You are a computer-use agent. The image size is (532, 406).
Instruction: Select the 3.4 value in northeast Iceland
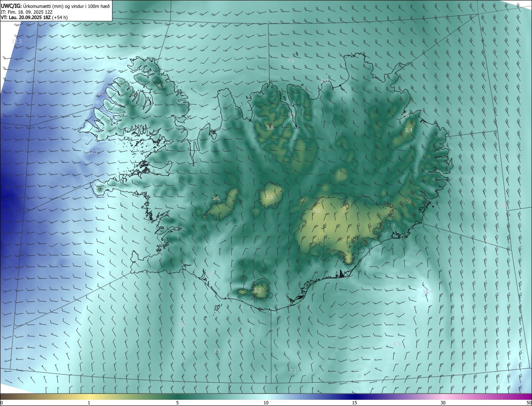tap(409, 130)
